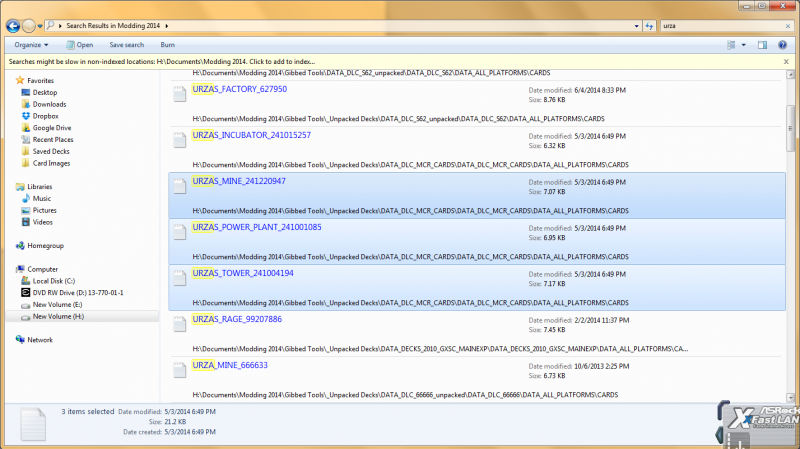Open the Pictures library
The width and height of the screenshot is (800, 449).
[x=45, y=210]
